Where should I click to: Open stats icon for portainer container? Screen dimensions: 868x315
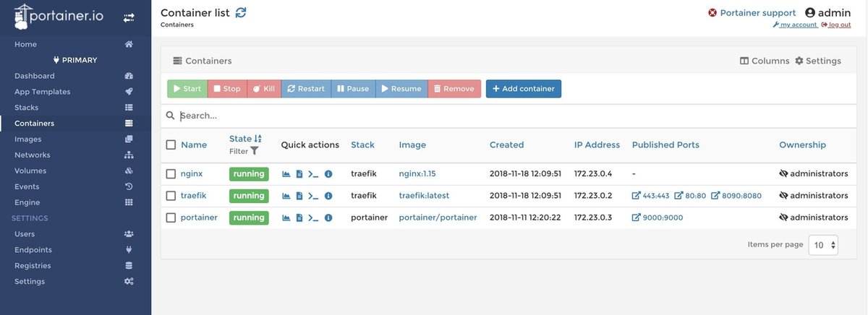point(286,217)
